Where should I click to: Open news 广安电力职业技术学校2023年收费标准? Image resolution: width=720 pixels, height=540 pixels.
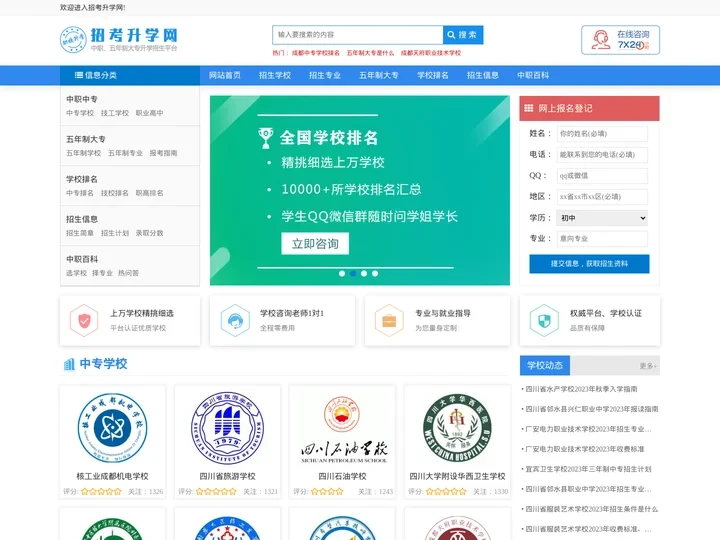[x=585, y=449]
